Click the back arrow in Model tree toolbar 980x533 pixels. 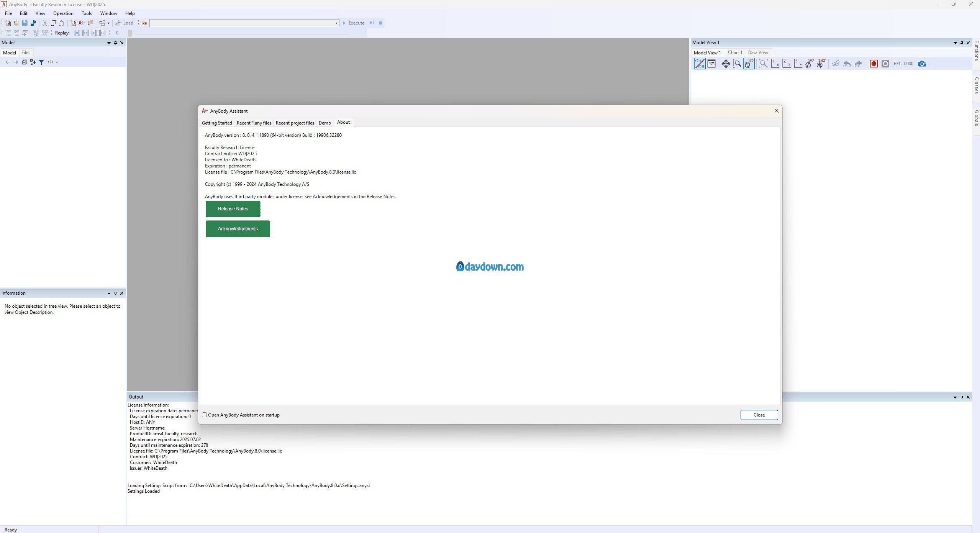[8, 62]
